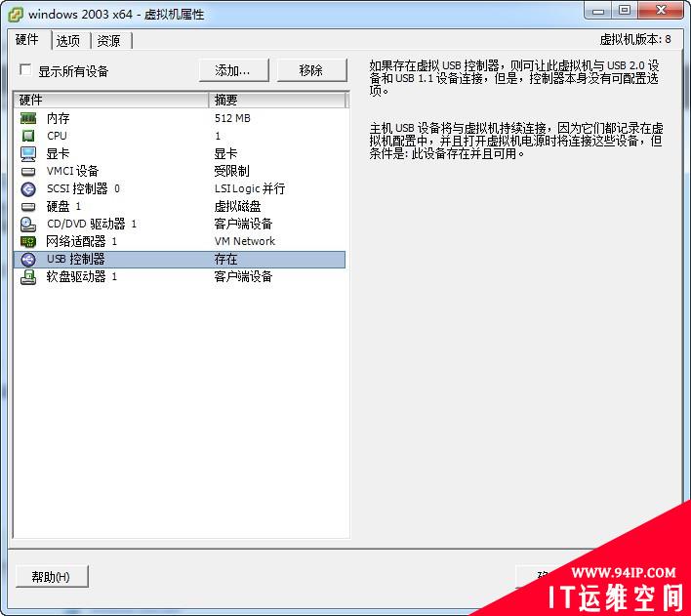Viewport: 691px width, 616px height.
Task: Minimize the virtual machine properties window
Action: click(598, 11)
